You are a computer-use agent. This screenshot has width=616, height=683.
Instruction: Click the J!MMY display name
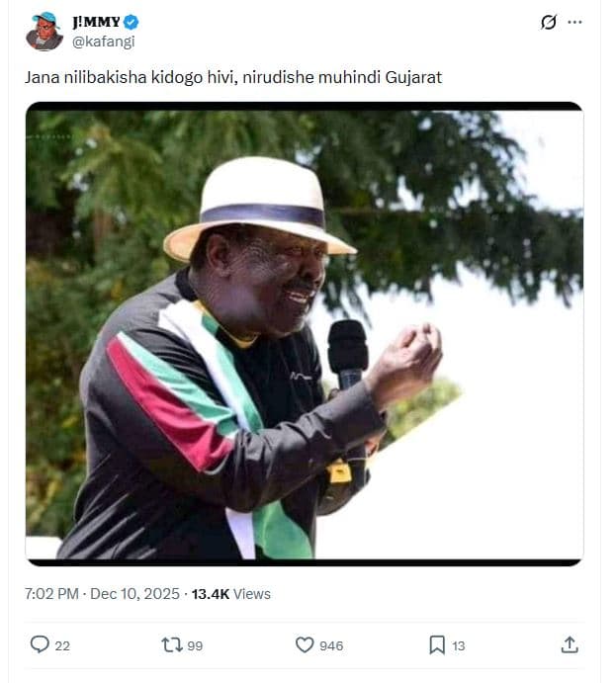tap(94, 22)
